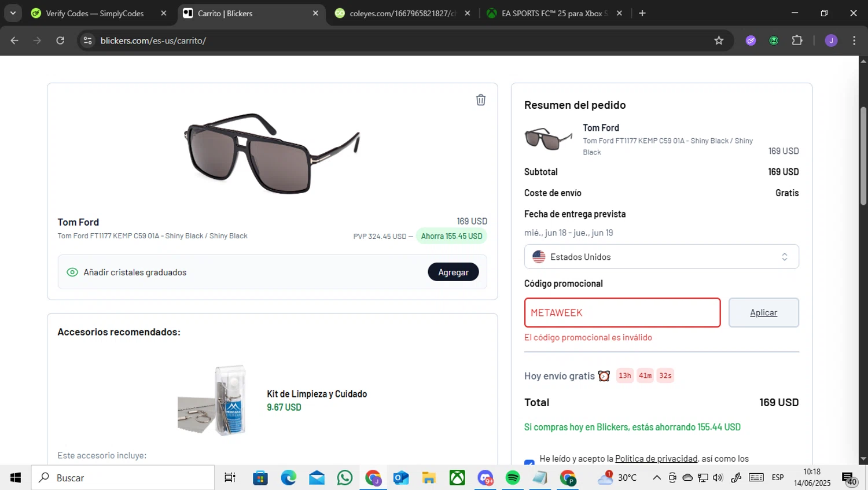
Task: Click the green extension icon in toolbar
Action: (x=774, y=40)
